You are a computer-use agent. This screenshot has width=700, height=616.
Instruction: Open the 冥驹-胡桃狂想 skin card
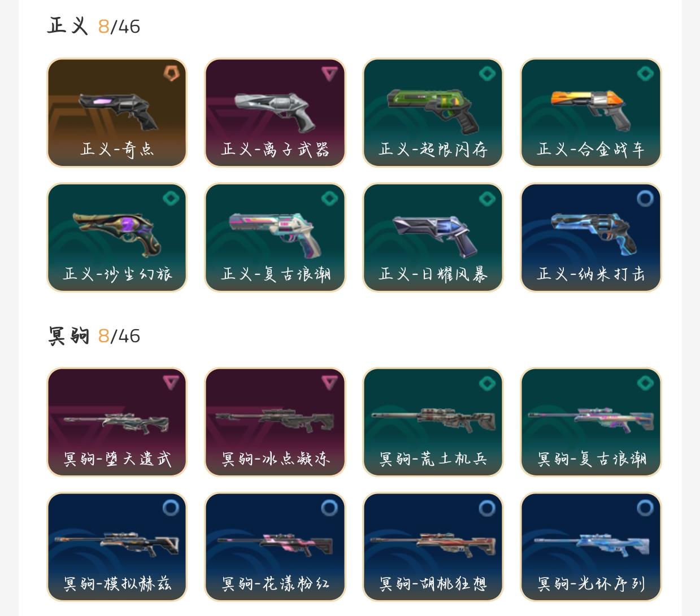(x=433, y=547)
